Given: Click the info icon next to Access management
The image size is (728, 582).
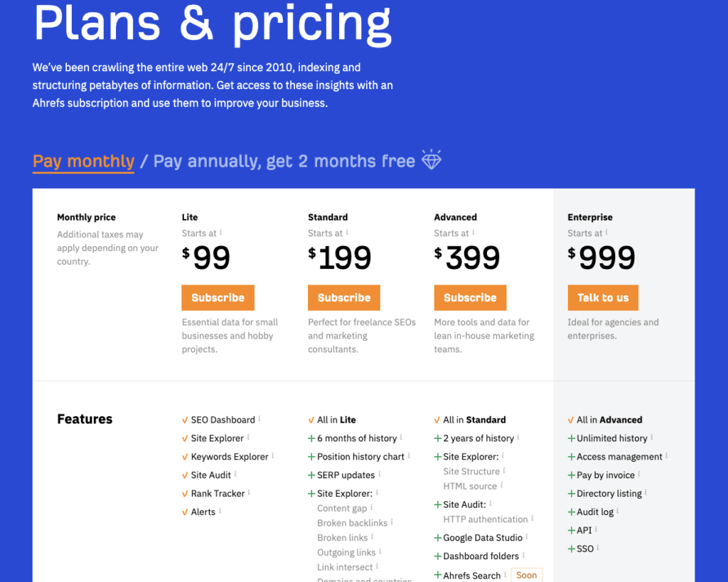Looking at the screenshot, I should pos(667,455).
